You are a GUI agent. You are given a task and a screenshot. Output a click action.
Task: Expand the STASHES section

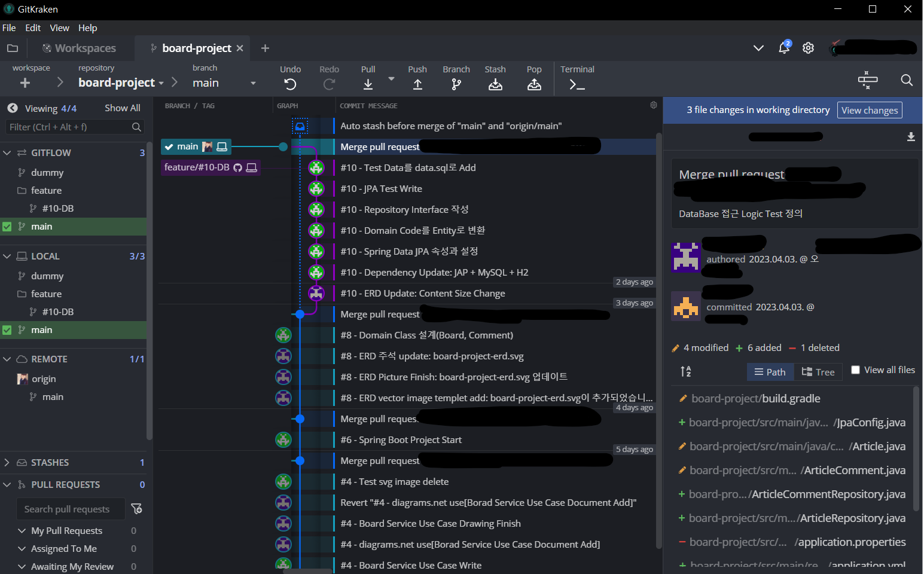(7, 463)
